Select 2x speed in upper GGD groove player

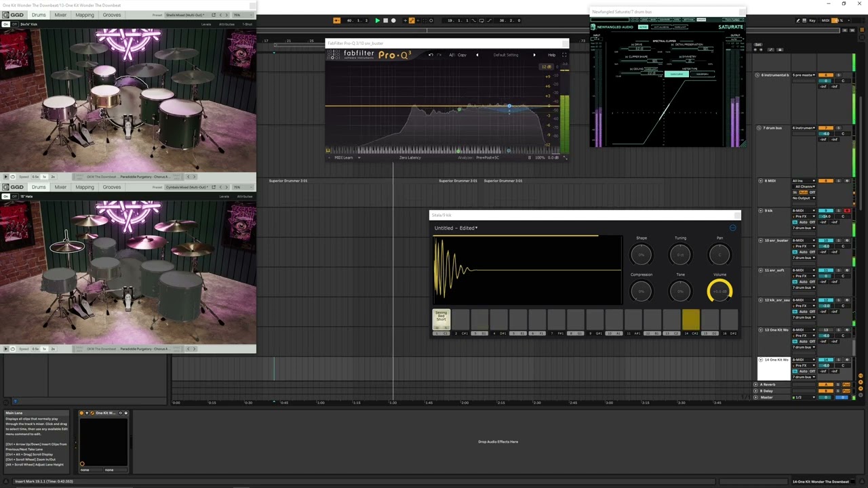coord(53,177)
